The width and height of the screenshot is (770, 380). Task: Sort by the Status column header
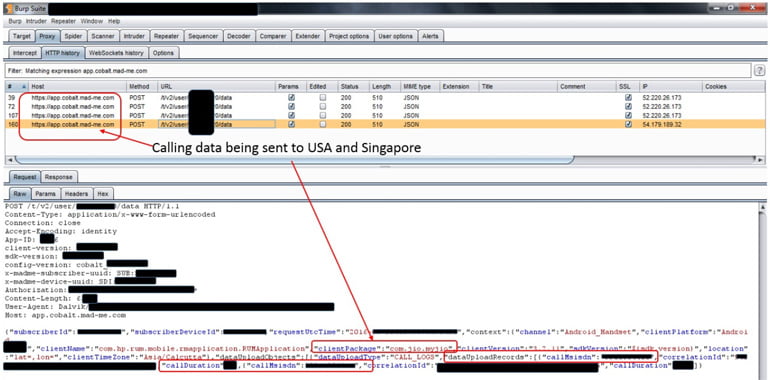tap(354, 86)
